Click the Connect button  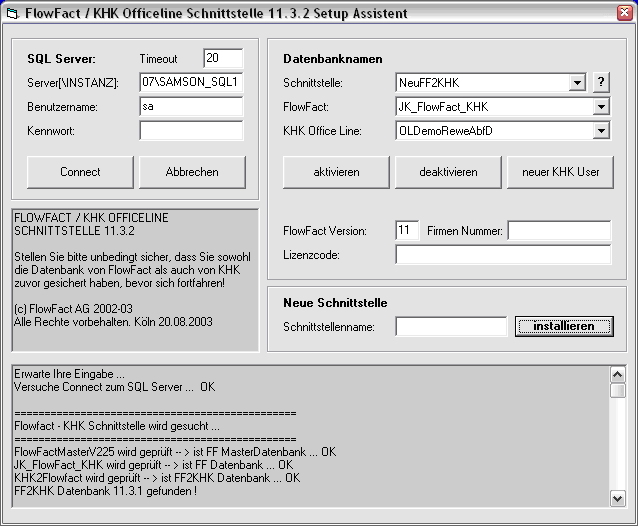pos(80,172)
